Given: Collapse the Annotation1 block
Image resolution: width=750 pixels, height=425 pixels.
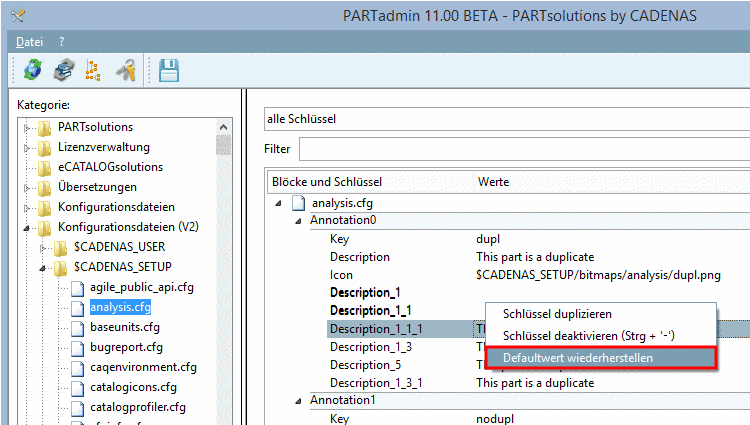Looking at the screenshot, I should click(298, 401).
